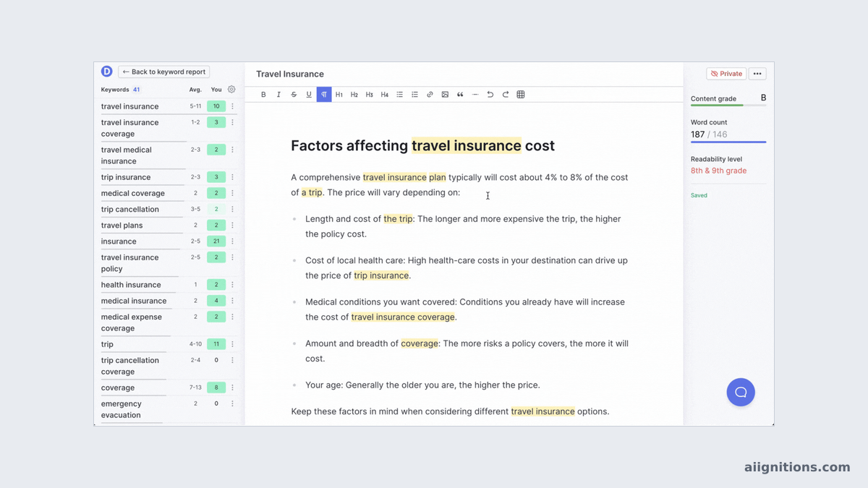Select the "travel medical insurance" keyword row
Screen dimensions: 868x488
(169, 155)
